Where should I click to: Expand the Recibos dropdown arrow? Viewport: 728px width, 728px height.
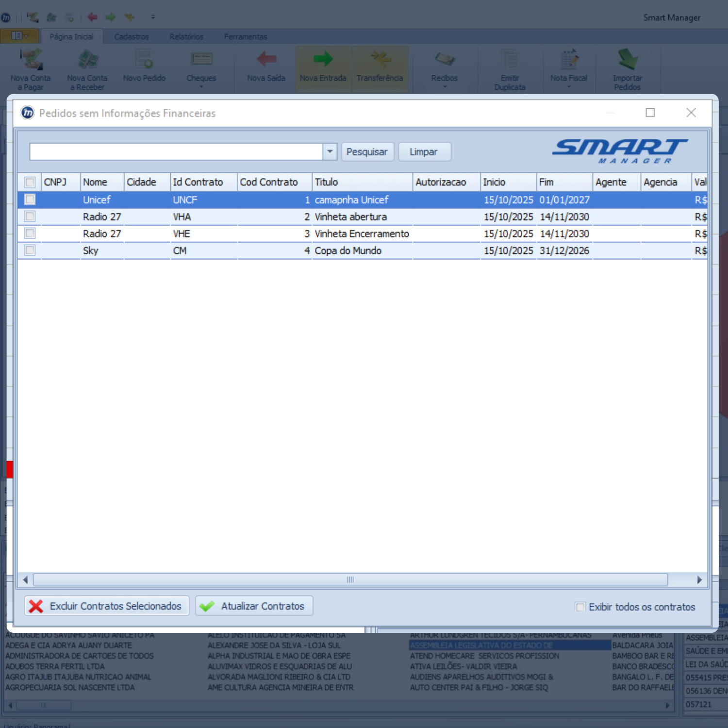(444, 87)
